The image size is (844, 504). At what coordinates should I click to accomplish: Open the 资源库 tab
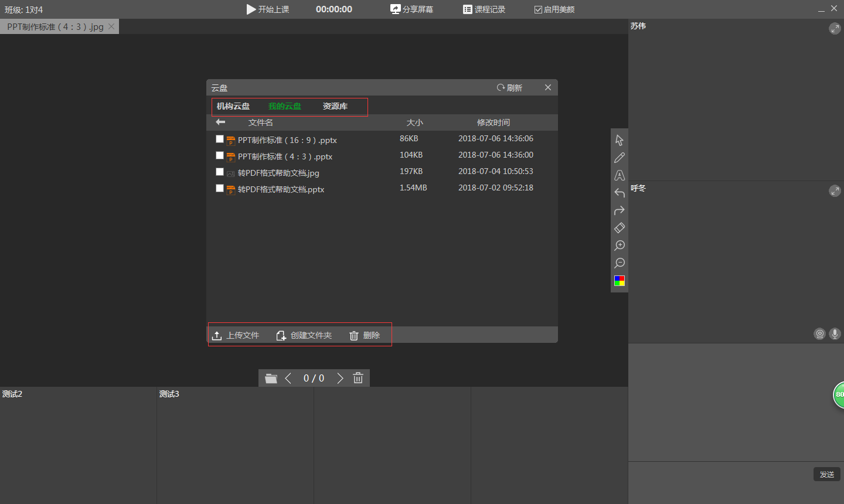[x=335, y=106]
